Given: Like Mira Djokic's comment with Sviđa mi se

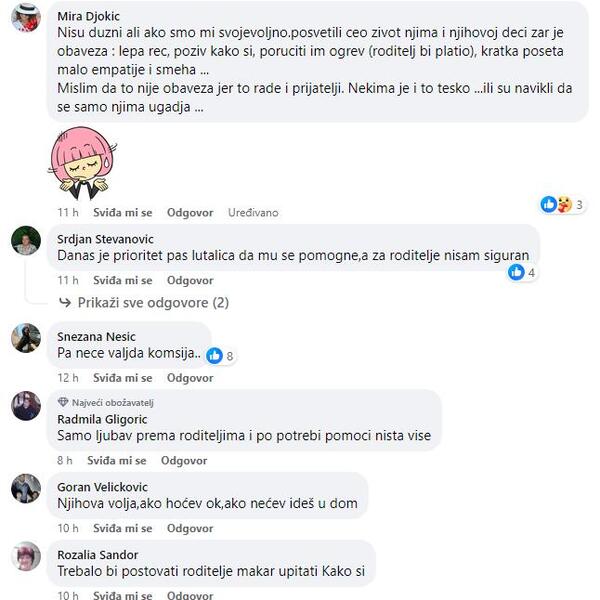Looking at the screenshot, I should tap(122, 212).
